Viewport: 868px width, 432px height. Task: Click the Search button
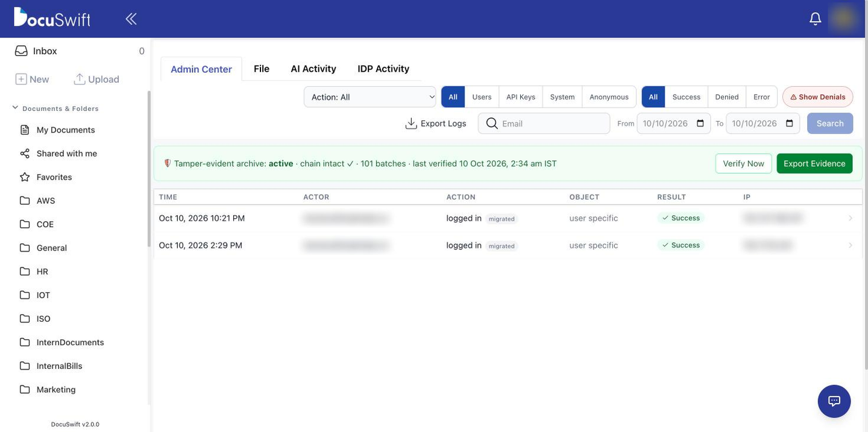pyautogui.click(x=830, y=123)
